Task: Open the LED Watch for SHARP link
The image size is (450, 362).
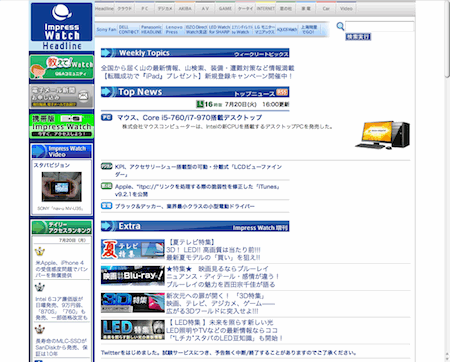Action: click(x=220, y=29)
